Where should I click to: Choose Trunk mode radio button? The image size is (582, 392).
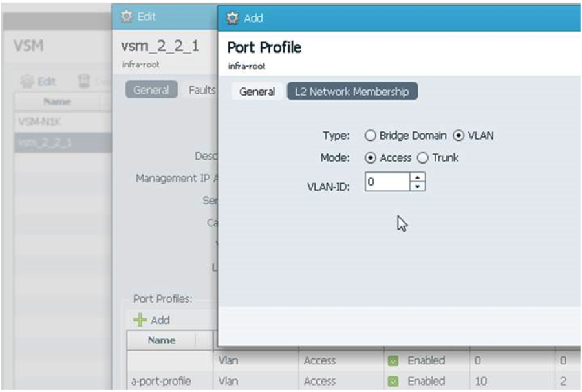point(423,158)
